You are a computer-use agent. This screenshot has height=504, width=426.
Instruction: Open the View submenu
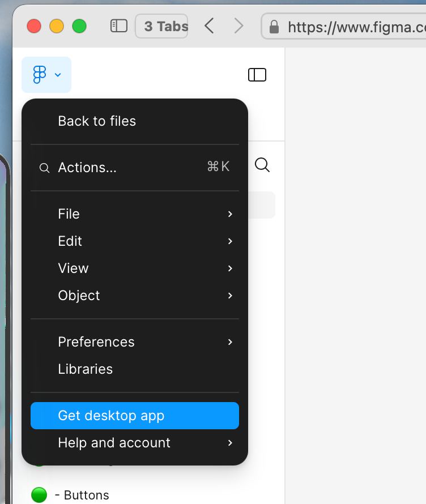click(134, 268)
